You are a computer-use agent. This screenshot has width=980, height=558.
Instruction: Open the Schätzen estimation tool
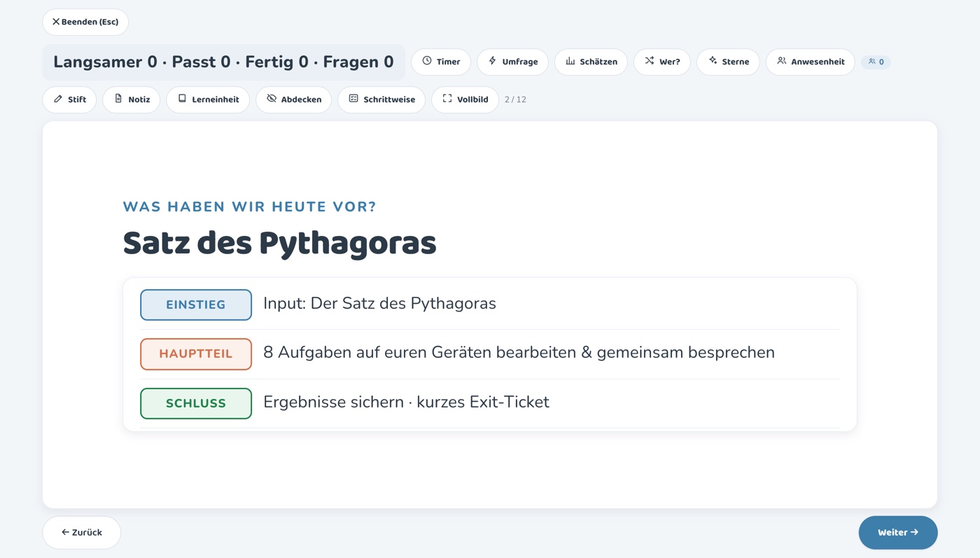tap(591, 62)
